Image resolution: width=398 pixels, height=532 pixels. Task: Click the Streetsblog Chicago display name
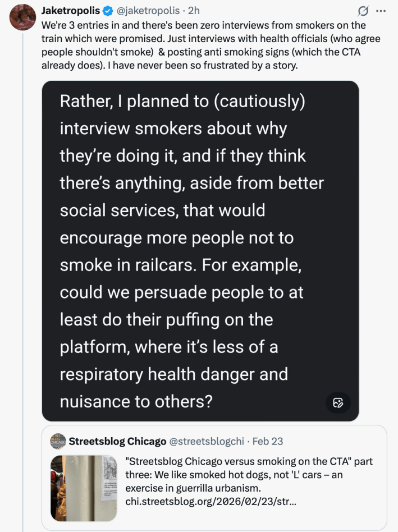click(x=117, y=441)
